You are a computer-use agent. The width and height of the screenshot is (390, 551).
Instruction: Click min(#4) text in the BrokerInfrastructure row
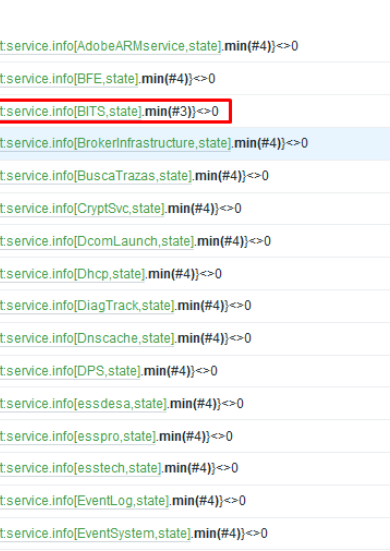coord(258,143)
